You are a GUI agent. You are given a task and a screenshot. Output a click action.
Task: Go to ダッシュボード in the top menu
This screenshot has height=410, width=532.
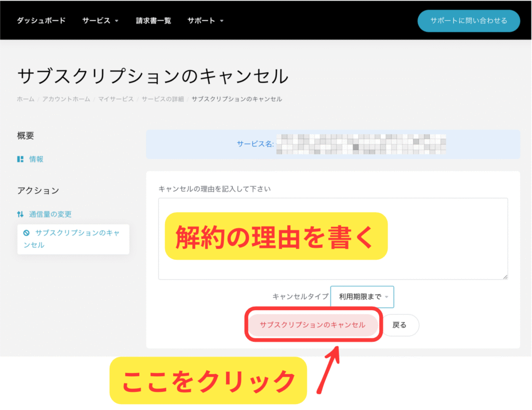click(41, 21)
